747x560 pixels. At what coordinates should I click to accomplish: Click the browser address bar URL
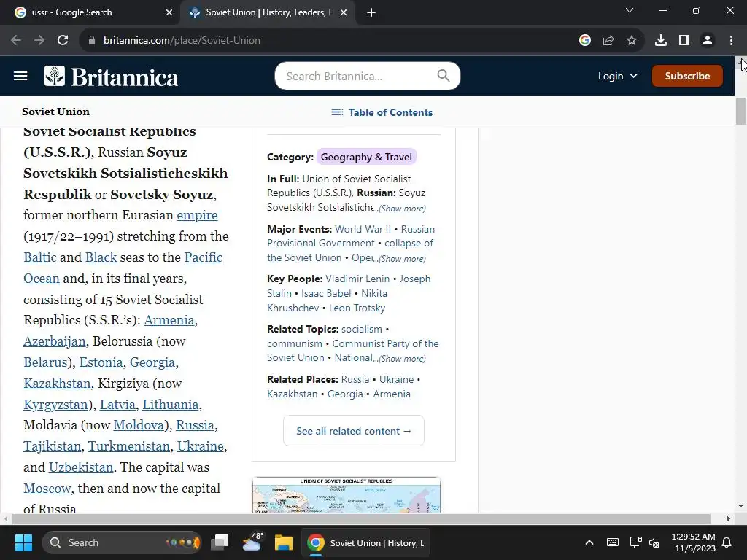pyautogui.click(x=182, y=41)
